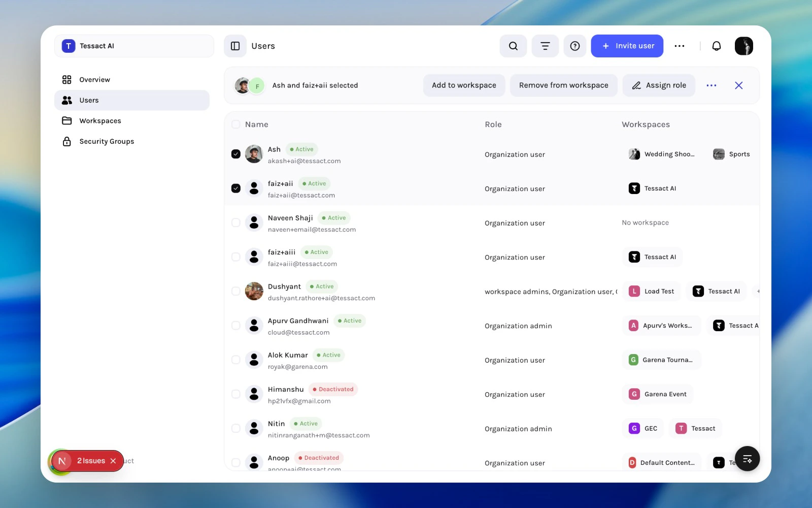Select the checkbox for Dushyant
This screenshot has width=812, height=508.
236,291
